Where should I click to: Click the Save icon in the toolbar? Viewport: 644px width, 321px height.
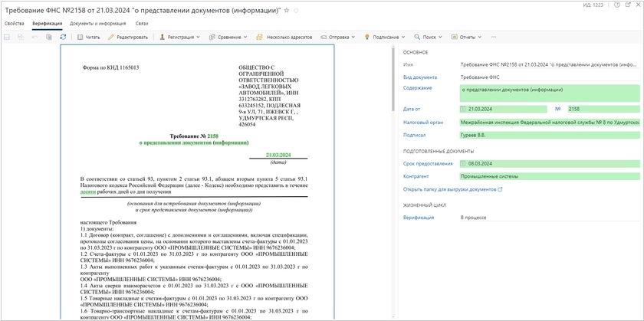[x=8, y=37]
